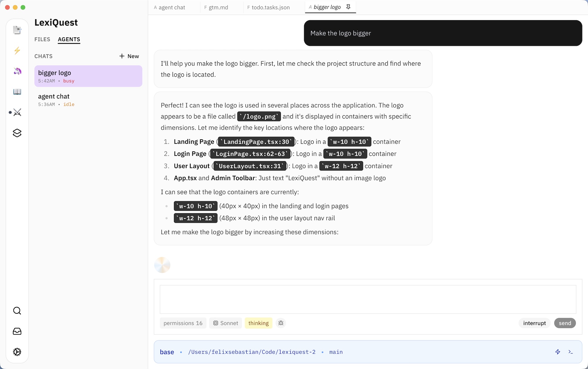
Task: Open the permissions 16 selector
Action: pos(183,323)
